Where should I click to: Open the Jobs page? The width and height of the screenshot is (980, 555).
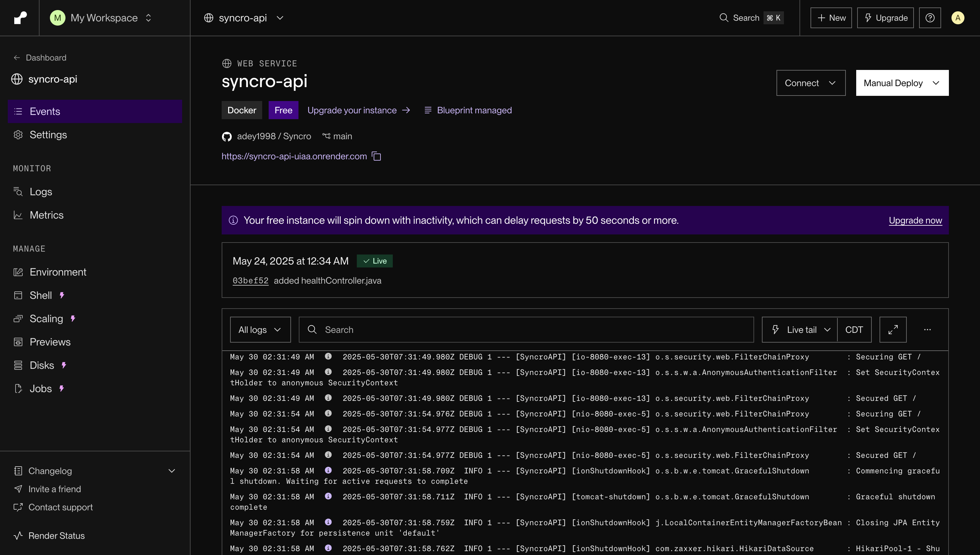coord(95,389)
